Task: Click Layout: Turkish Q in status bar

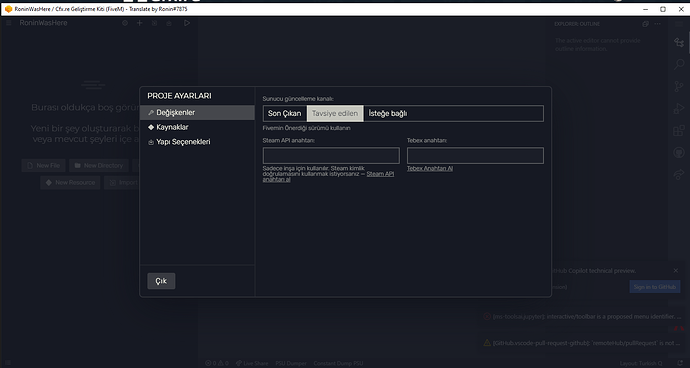Action: point(641,363)
